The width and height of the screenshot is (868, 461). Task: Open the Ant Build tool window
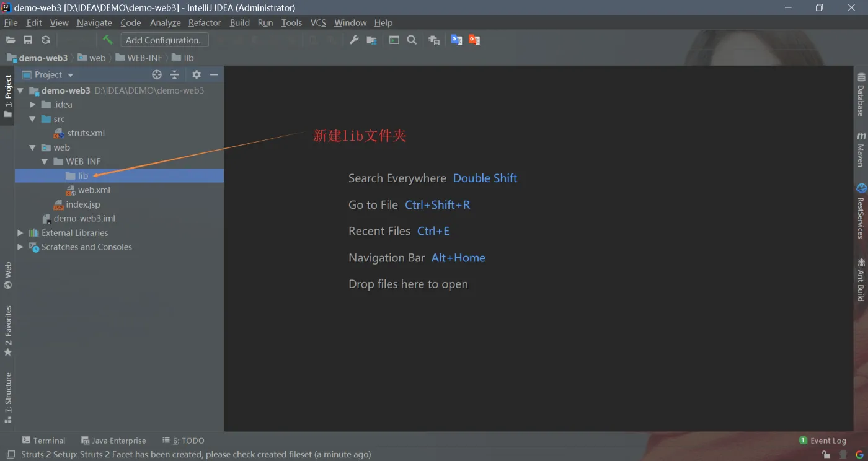pos(861,279)
